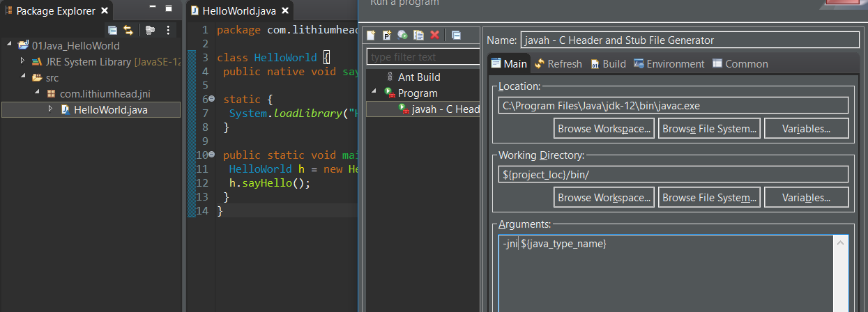This screenshot has height=312, width=868.
Task: Select JRE System Library entry
Action: 108,62
